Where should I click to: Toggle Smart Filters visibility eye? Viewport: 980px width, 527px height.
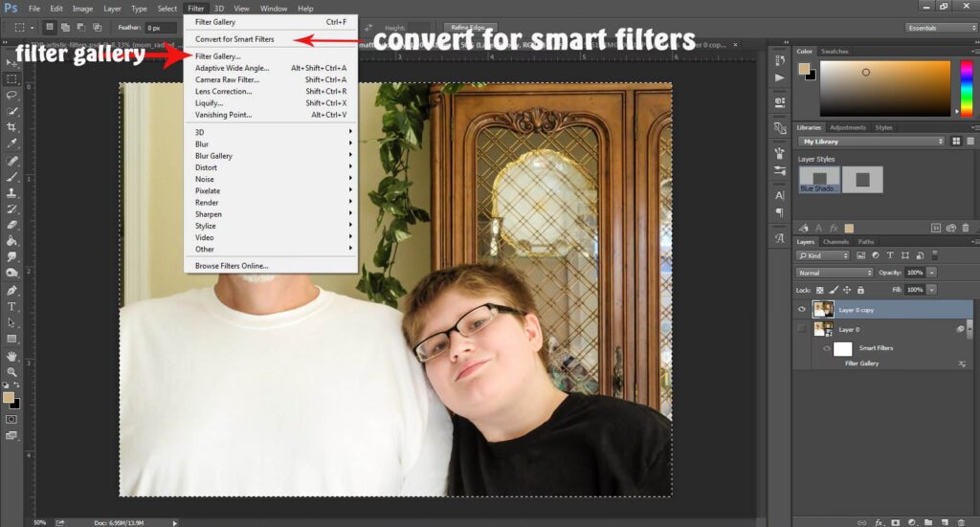827,348
